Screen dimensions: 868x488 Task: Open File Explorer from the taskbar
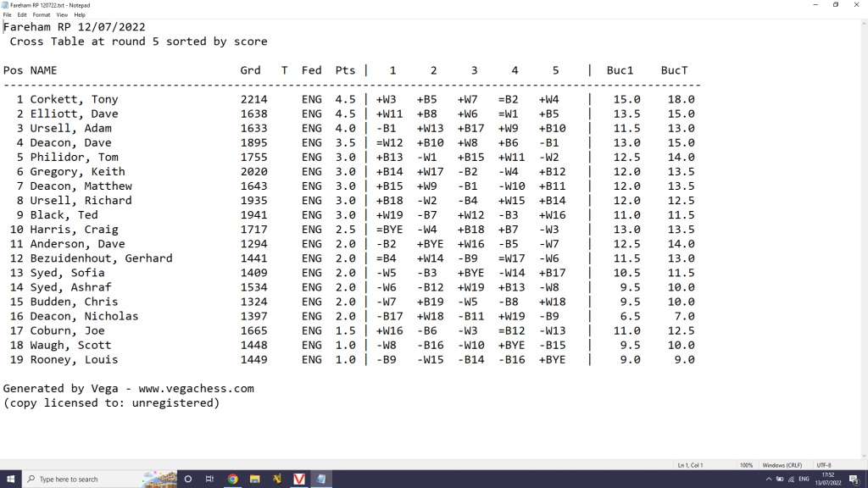click(254, 479)
